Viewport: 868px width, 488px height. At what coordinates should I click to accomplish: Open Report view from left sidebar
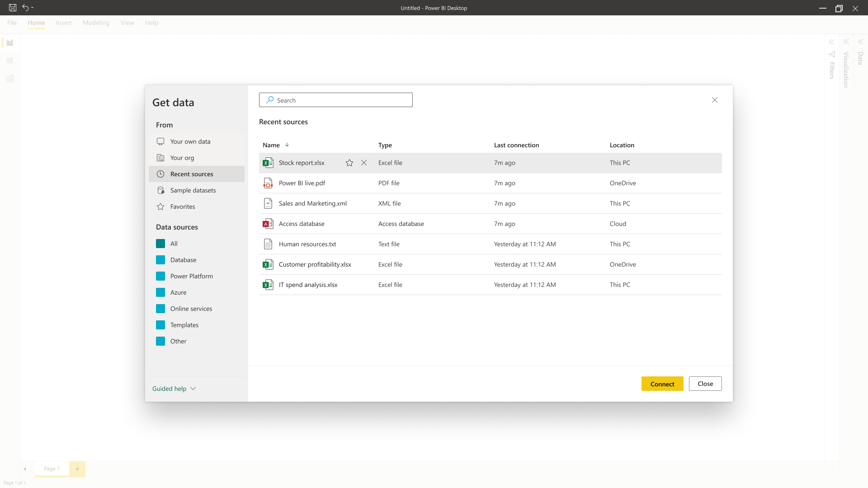(10, 42)
